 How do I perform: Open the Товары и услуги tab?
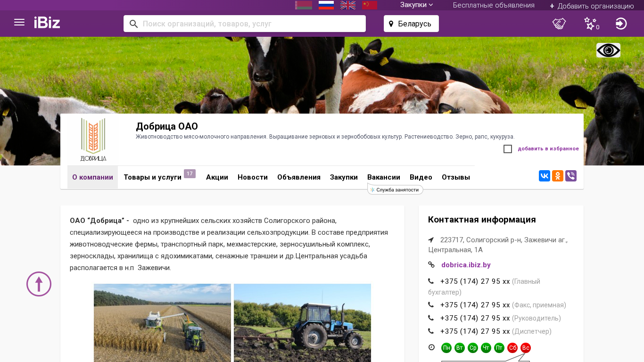click(x=152, y=177)
